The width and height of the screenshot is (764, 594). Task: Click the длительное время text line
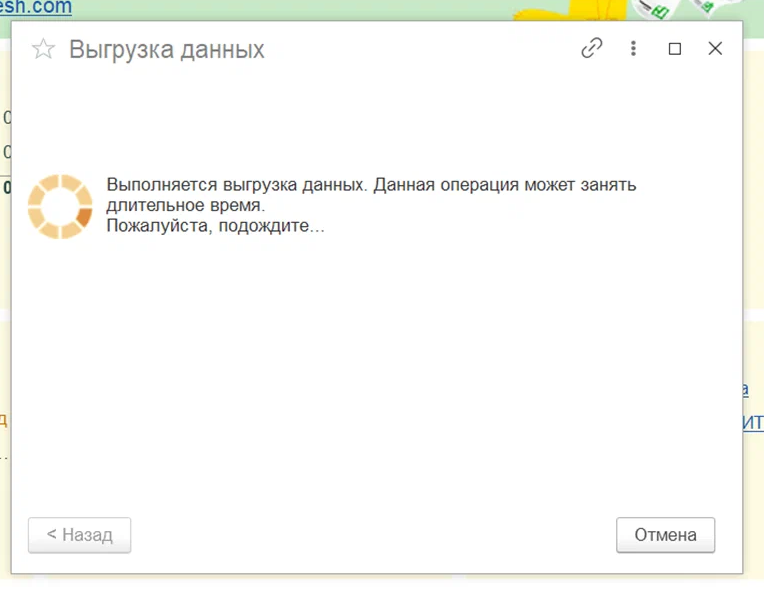click(186, 205)
